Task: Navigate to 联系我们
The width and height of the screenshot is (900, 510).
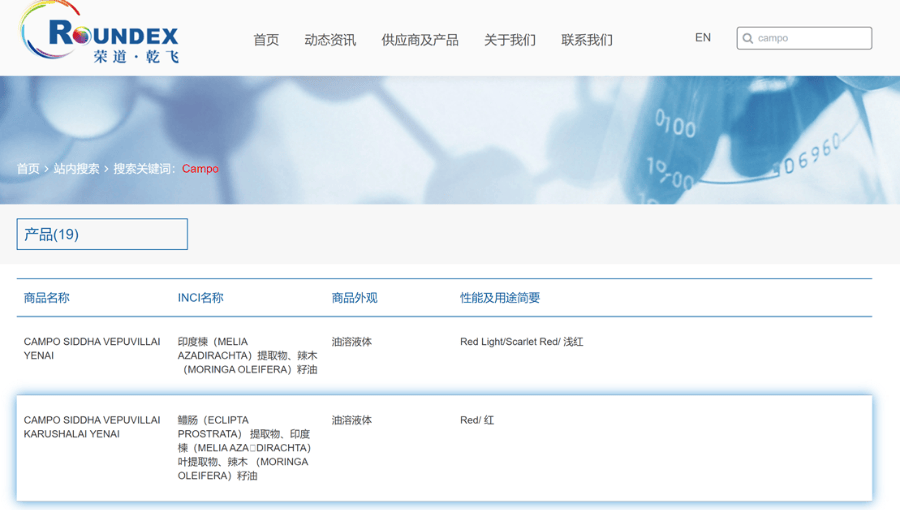Action: [586, 40]
